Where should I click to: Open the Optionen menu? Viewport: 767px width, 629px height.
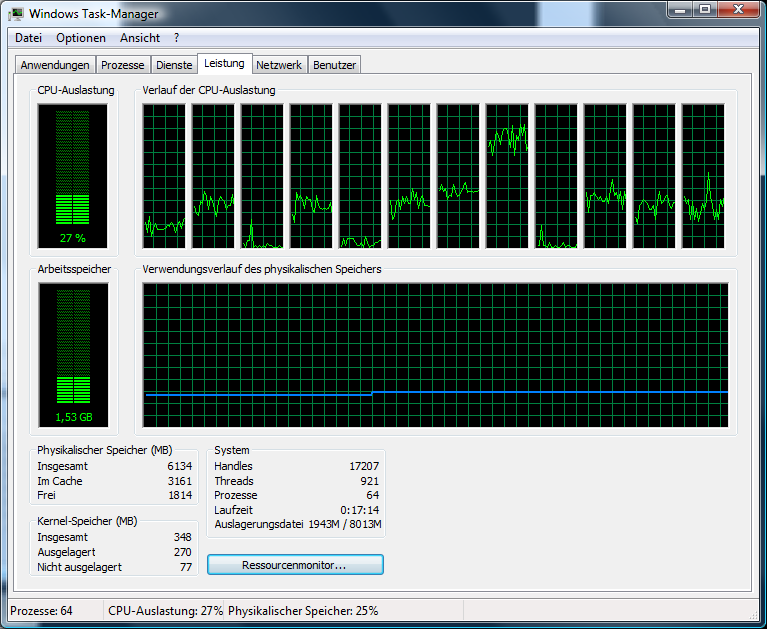click(81, 38)
